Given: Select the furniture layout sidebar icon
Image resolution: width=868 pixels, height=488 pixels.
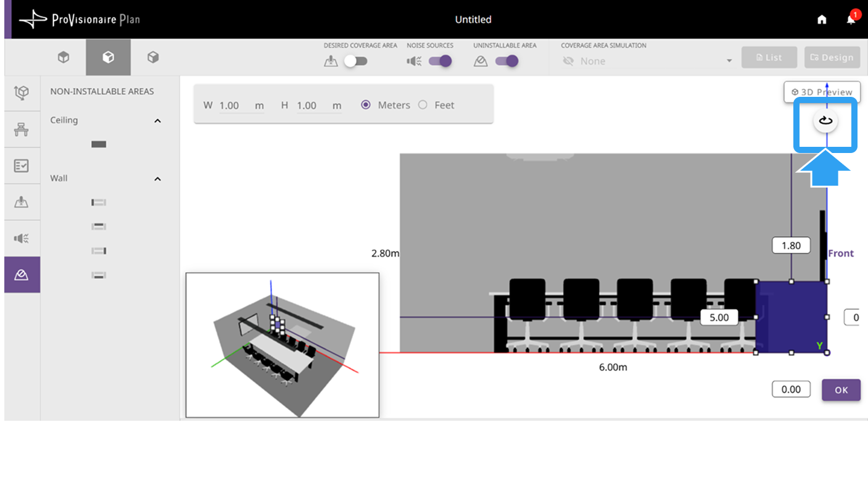Looking at the screenshot, I should tap(22, 130).
